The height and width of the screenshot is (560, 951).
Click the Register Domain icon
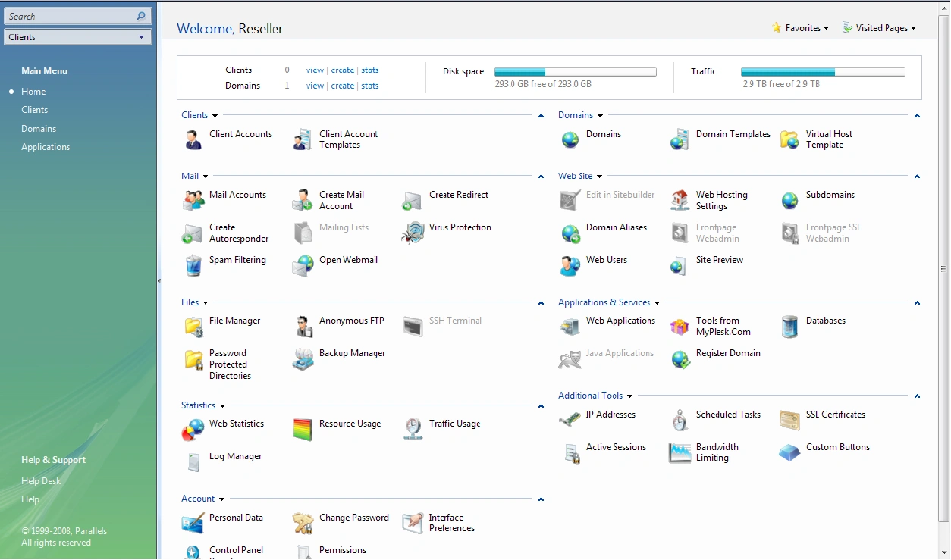pyautogui.click(x=680, y=358)
